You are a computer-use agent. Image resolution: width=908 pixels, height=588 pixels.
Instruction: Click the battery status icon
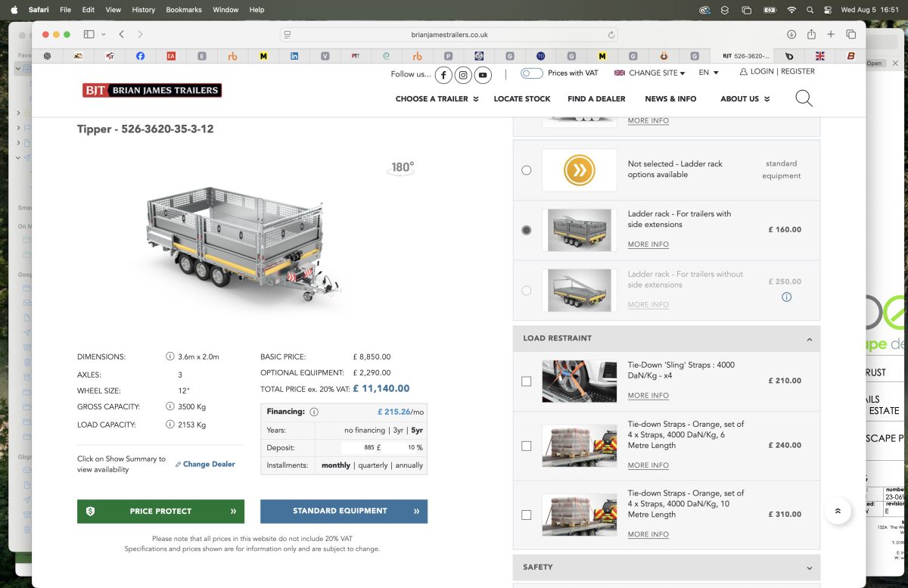click(x=770, y=10)
